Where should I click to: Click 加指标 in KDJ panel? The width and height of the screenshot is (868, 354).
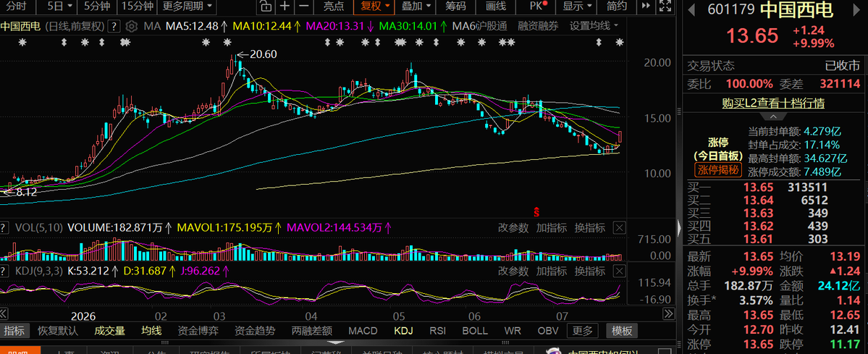pos(551,271)
